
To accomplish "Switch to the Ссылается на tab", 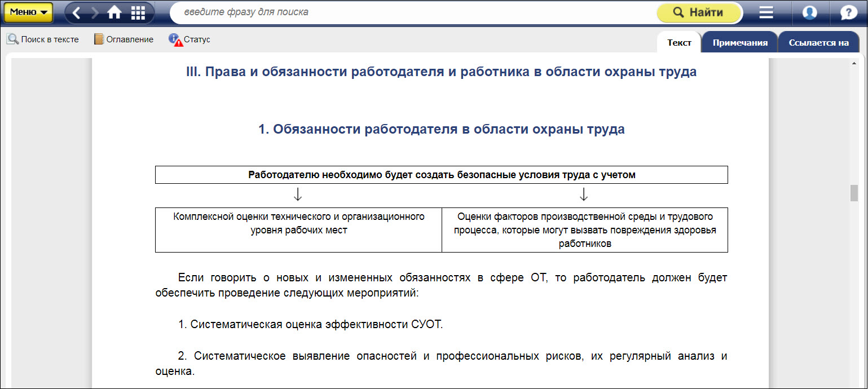I will point(818,43).
